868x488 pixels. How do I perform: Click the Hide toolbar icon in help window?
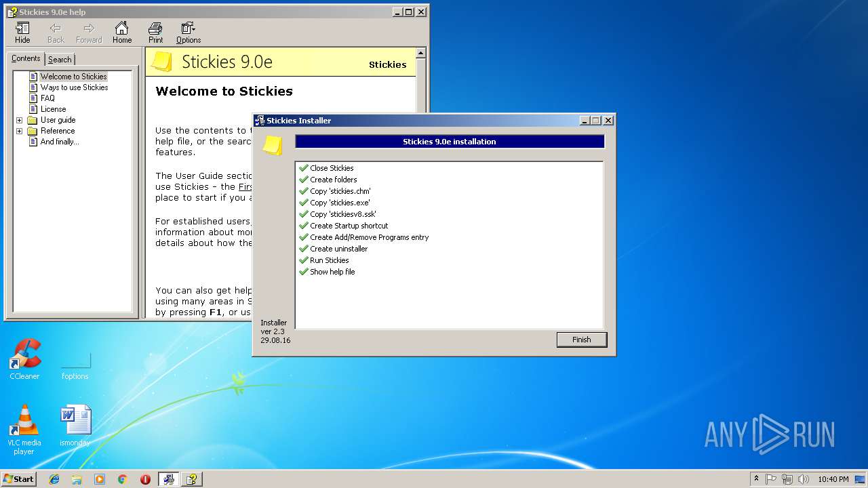(x=22, y=33)
